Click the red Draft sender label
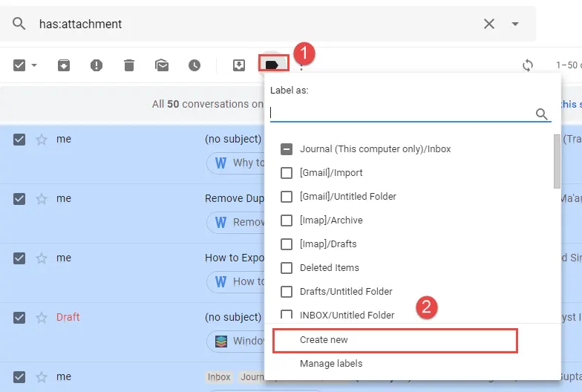This screenshot has height=392, width=582. (68, 317)
